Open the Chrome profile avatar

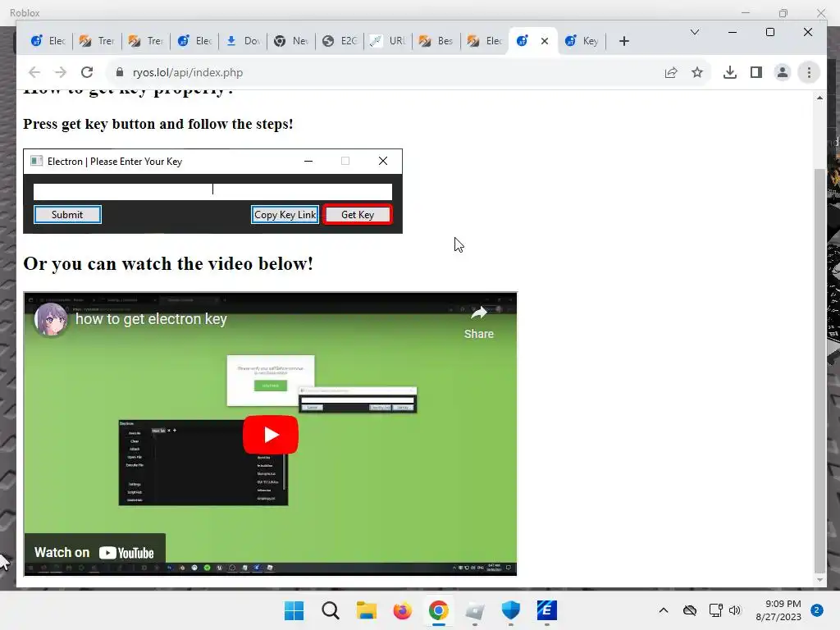click(782, 72)
